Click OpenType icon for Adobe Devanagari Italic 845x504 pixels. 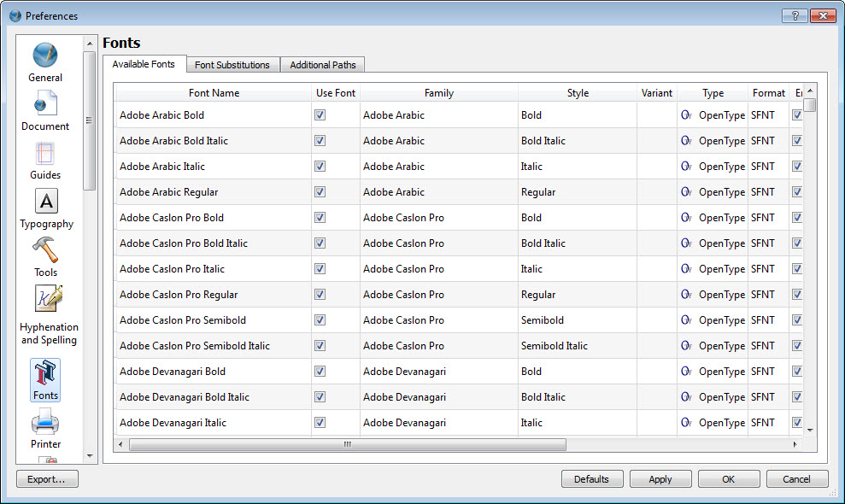(686, 422)
